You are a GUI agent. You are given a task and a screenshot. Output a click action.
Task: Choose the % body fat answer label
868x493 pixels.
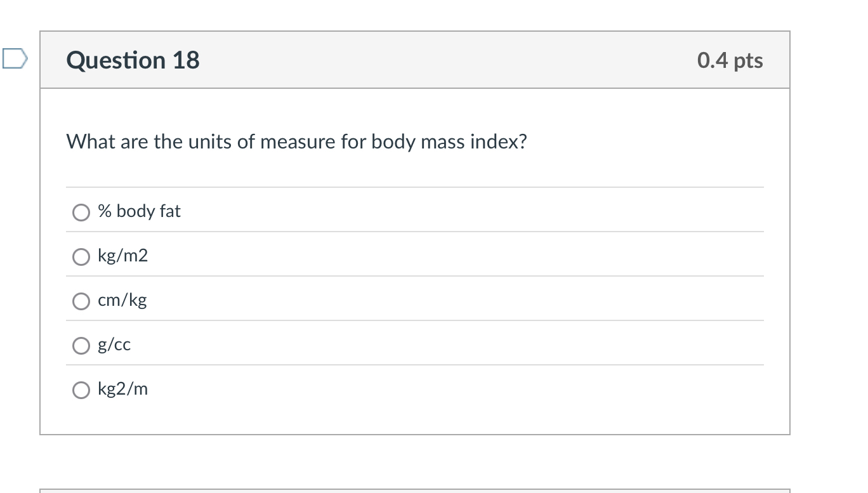pos(139,211)
